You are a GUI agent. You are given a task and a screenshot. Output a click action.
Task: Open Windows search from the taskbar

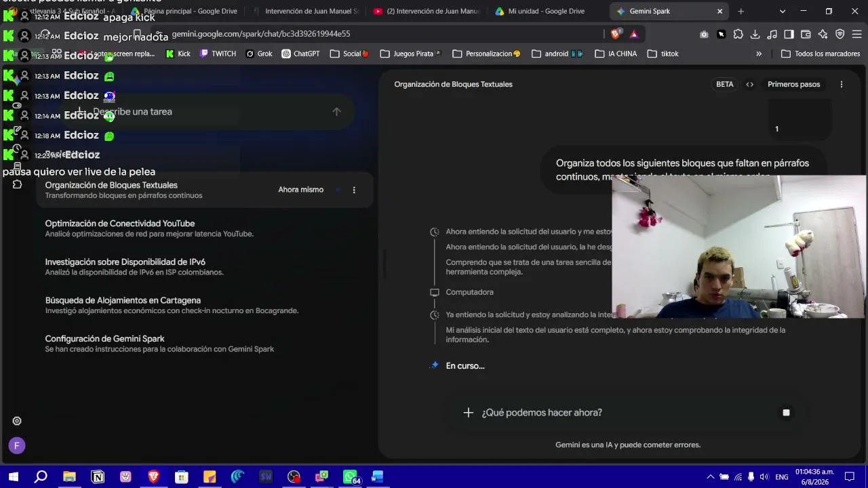pyautogui.click(x=41, y=477)
